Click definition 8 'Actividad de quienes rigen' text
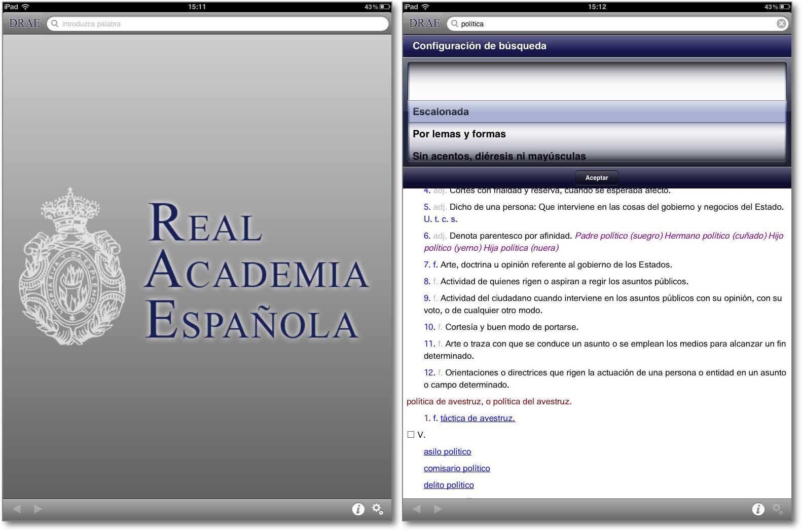 tap(564, 281)
